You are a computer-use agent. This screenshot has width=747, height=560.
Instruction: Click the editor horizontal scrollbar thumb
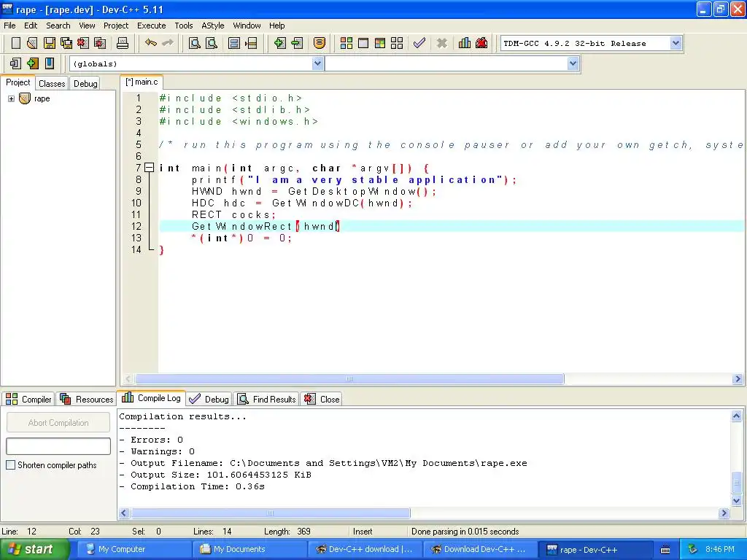point(349,379)
